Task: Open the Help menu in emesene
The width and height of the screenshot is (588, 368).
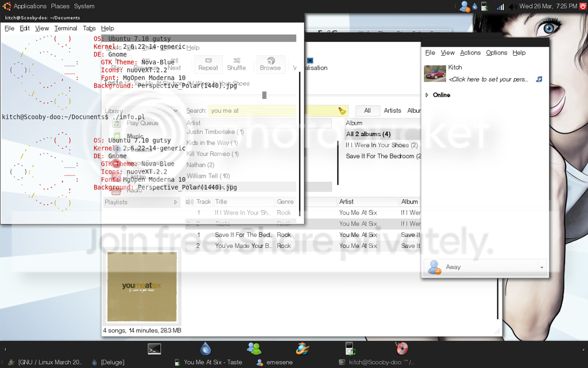Action: coord(519,52)
